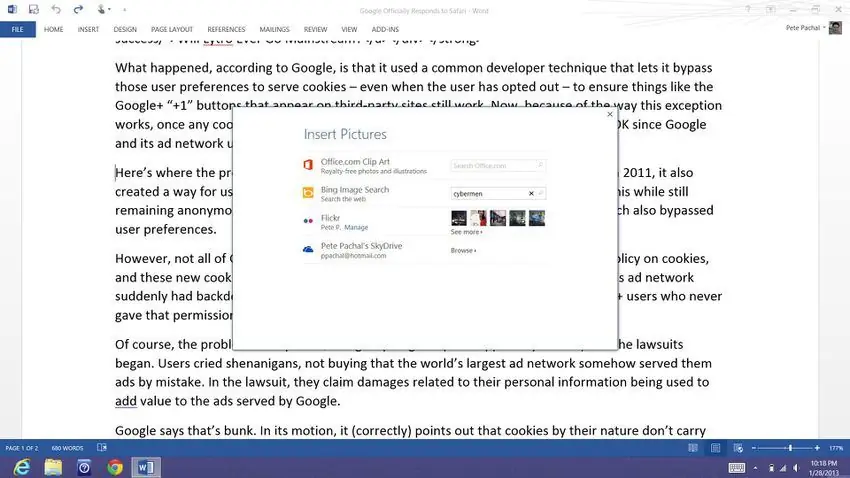The width and height of the screenshot is (850, 478).
Task: Open Customize Quick Access Toolbar arrow
Action: [x=124, y=10]
